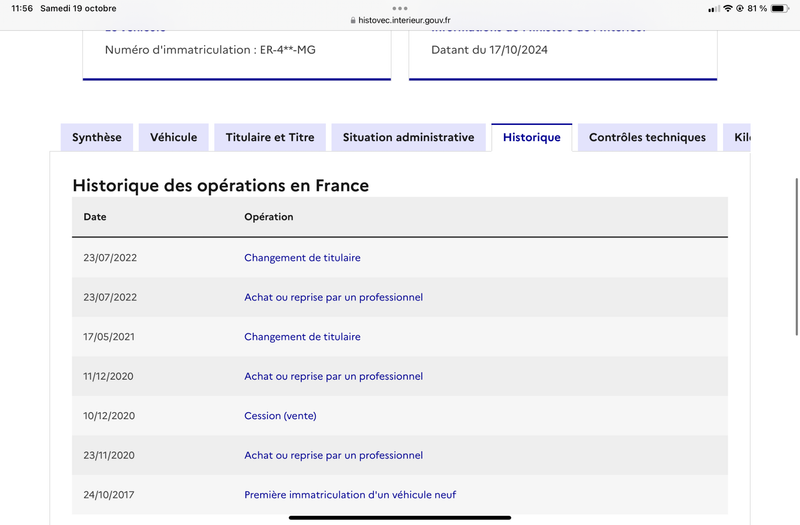Viewport: 800px width, 525px height.
Task: Tap the histovec.interieur.gouv.fr address bar
Action: point(400,20)
